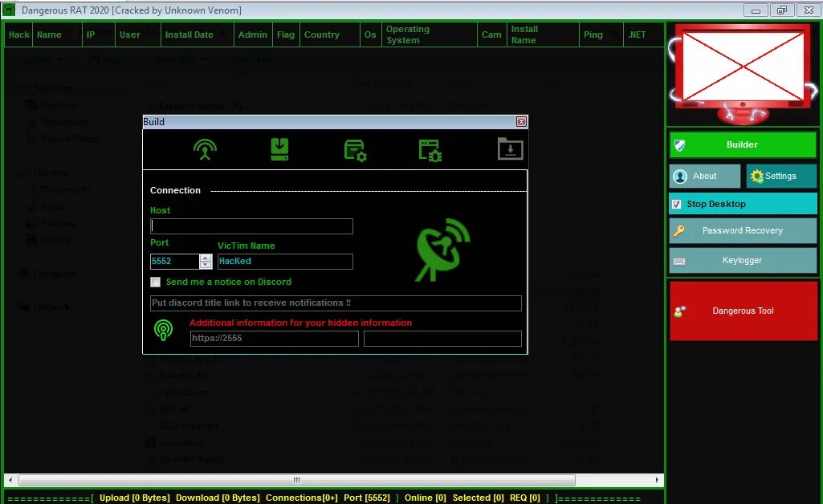The height and width of the screenshot is (504, 823).
Task: Open the folder-download build tab icon
Action: (510, 149)
